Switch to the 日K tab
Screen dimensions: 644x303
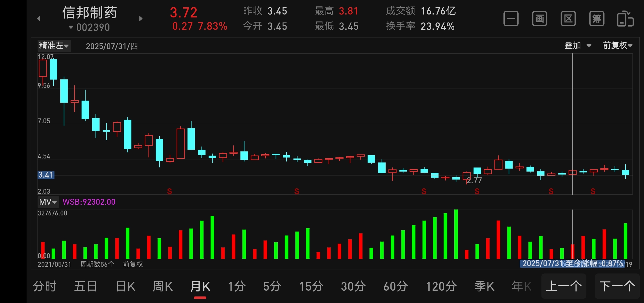[x=126, y=286]
